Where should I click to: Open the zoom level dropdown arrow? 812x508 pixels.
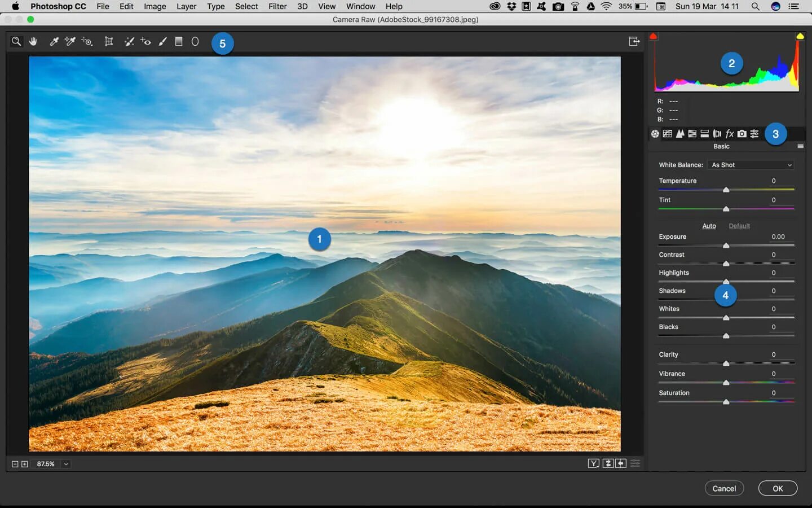66,464
